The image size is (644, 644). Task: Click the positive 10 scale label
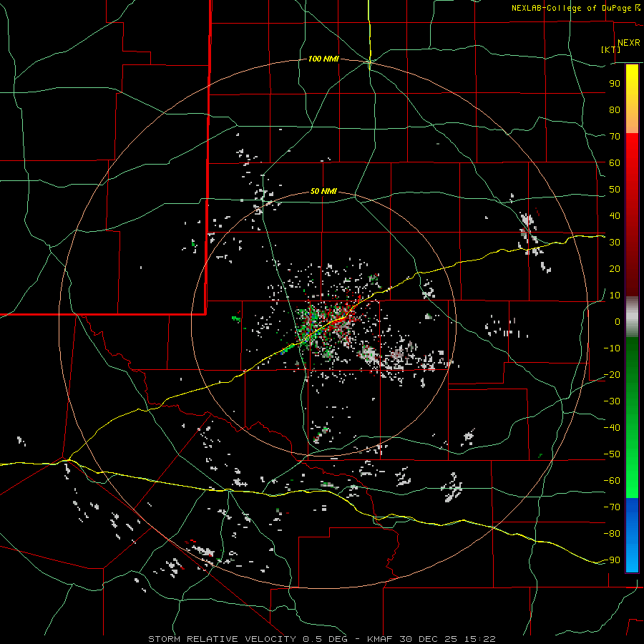click(x=615, y=296)
